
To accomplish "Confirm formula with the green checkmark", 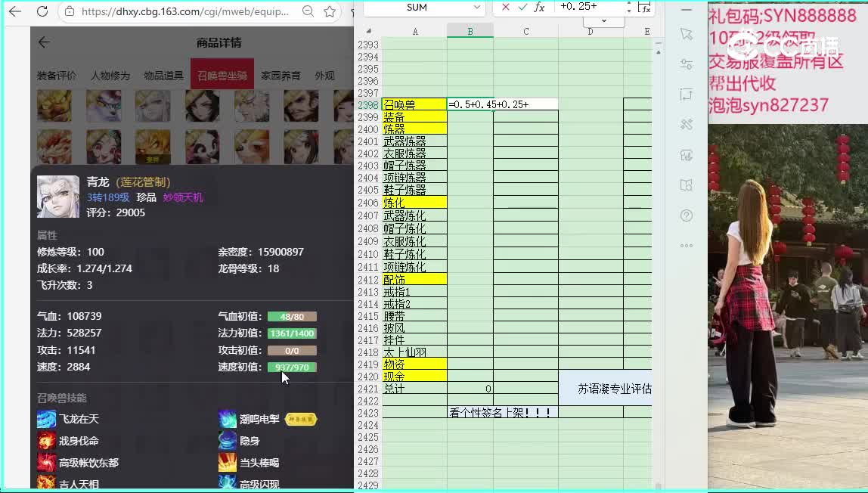I will (x=522, y=7).
